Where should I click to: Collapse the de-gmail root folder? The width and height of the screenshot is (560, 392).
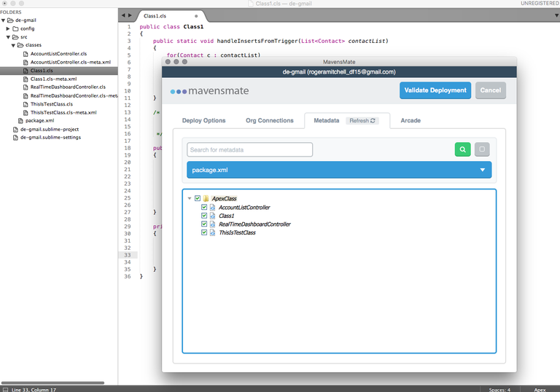[3, 20]
